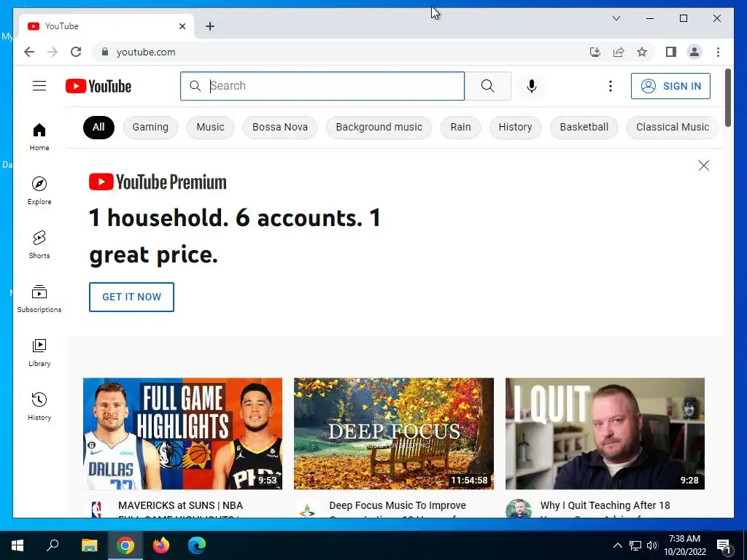747x560 pixels.
Task: Open Subscriptions in the sidebar
Action: click(x=39, y=299)
